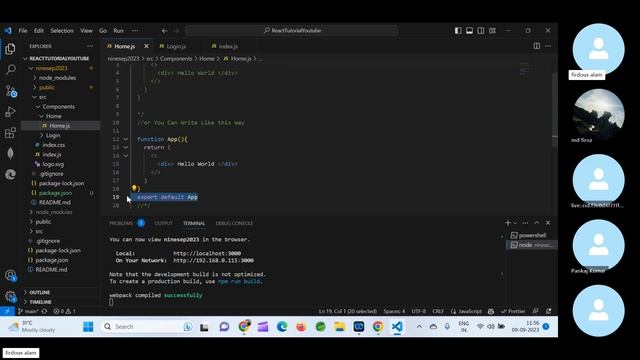Select the powershell terminal instance
Screen dimensions: 640x360
532,235
